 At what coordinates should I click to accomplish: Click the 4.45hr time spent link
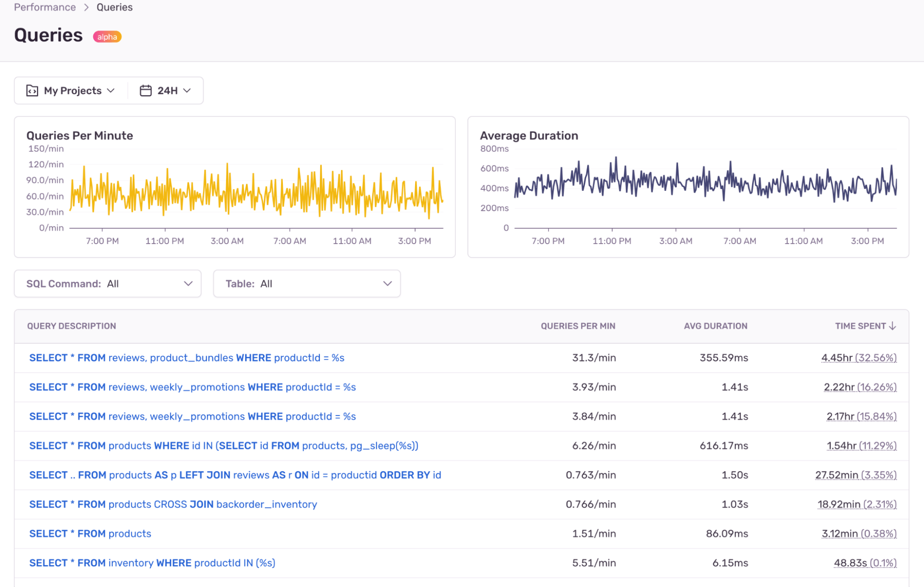pyautogui.click(x=858, y=357)
